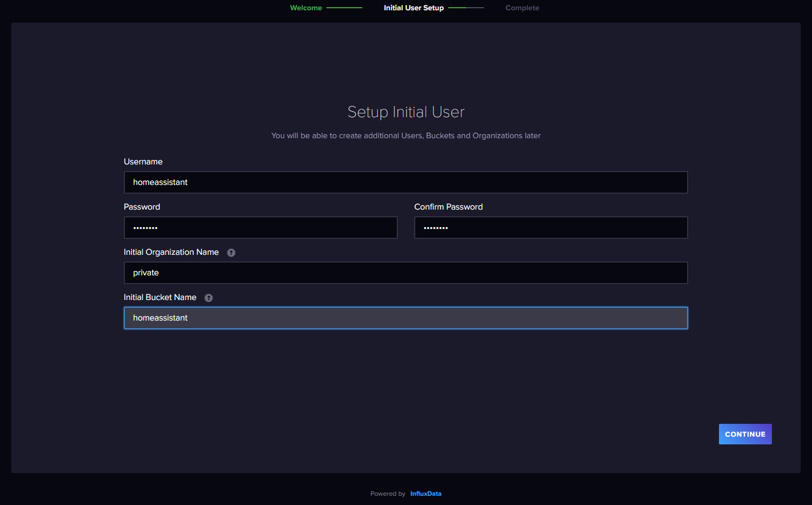Click the Continue button

coord(745,434)
